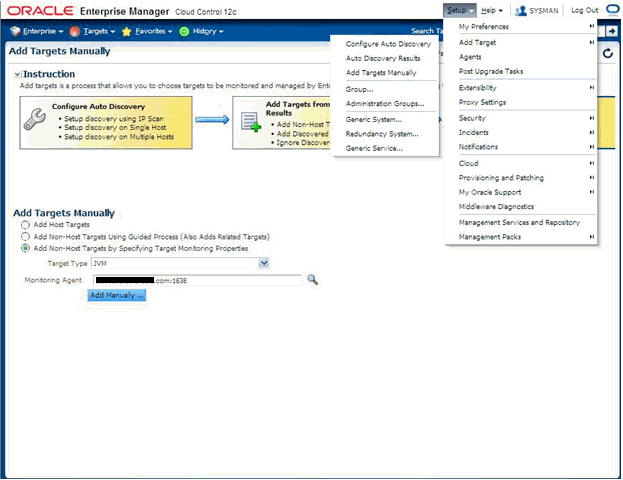Click Setup discovery using IP Scan

pyautogui.click(x=114, y=119)
